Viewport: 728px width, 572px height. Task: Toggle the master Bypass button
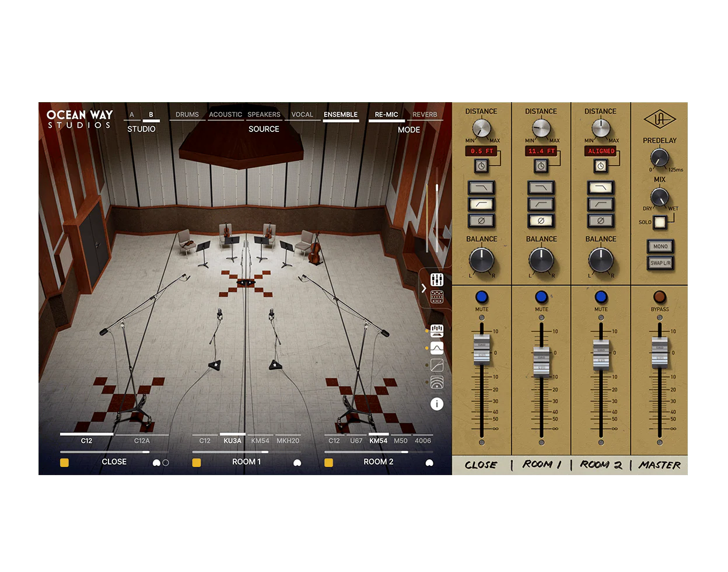tap(660, 297)
